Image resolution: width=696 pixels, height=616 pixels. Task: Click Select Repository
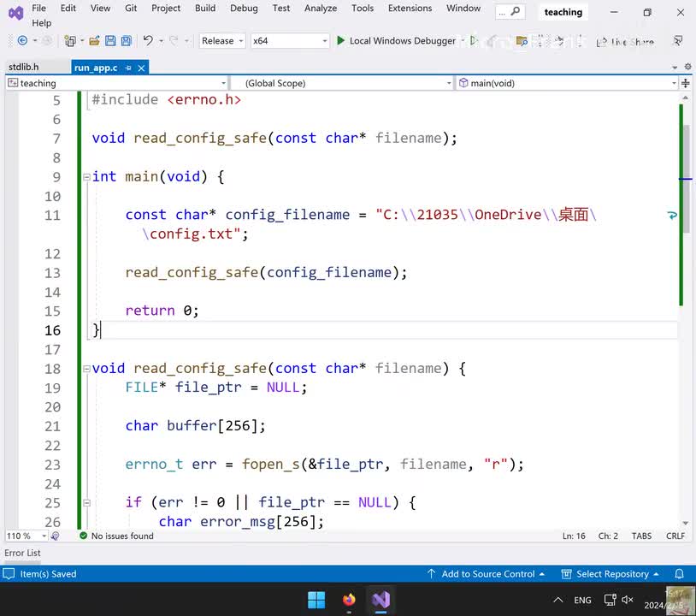610,574
